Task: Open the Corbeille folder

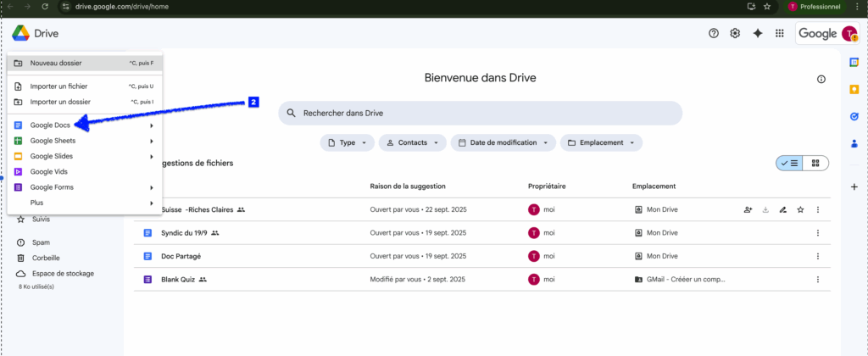Action: click(x=46, y=258)
